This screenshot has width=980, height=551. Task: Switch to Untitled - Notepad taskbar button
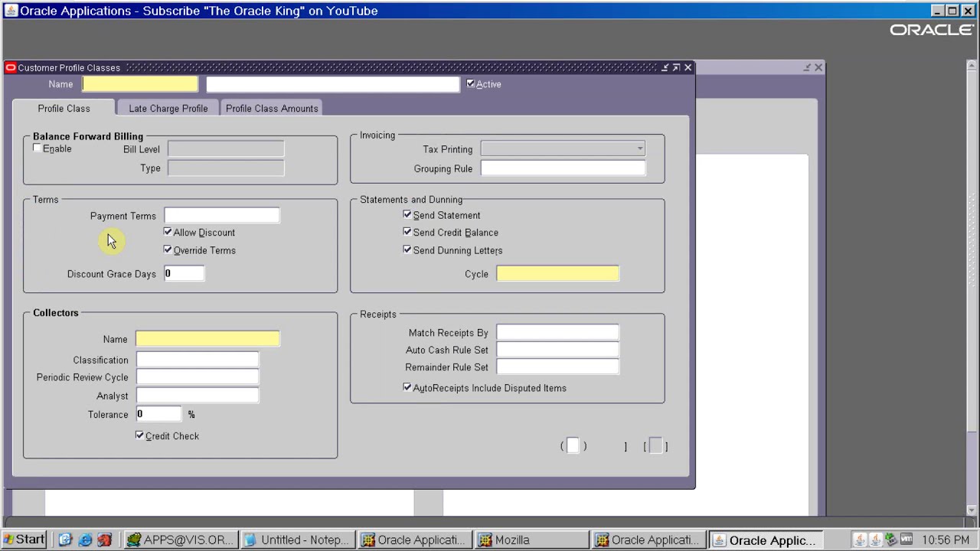point(299,540)
